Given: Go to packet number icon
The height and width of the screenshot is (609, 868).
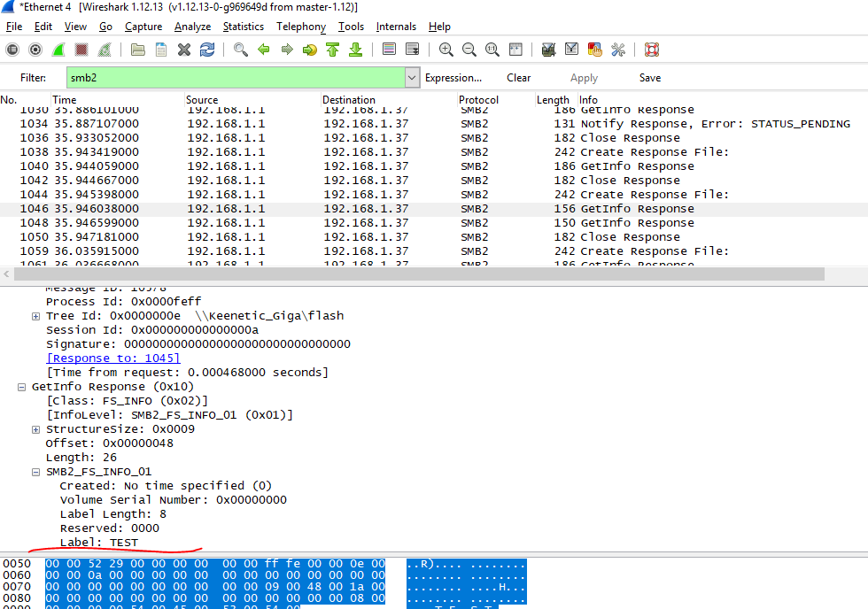Looking at the screenshot, I should [310, 50].
